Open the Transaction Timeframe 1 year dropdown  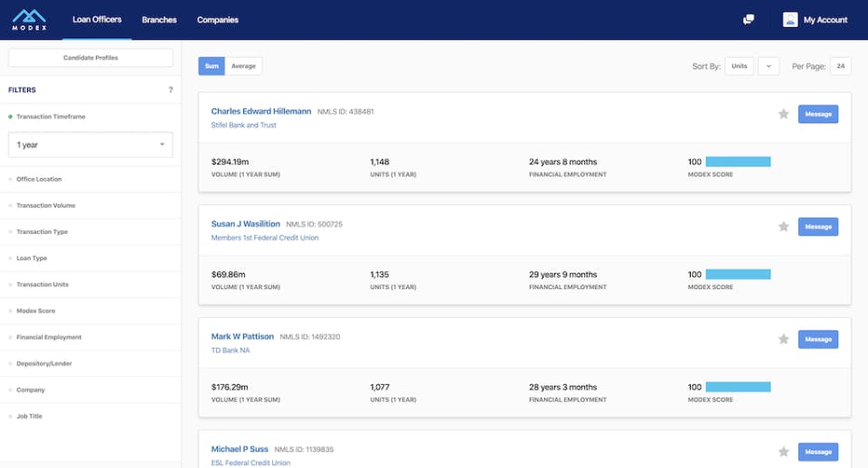(90, 145)
